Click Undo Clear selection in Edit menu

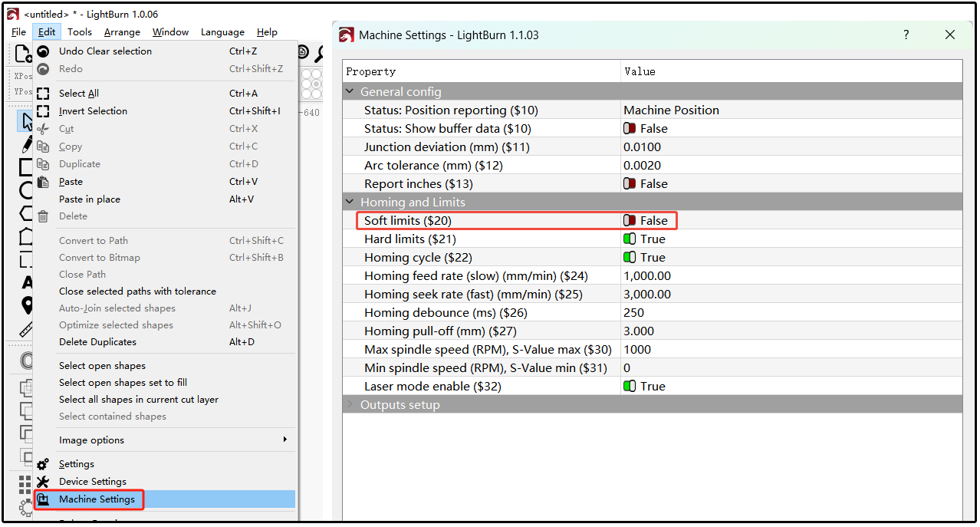[x=164, y=51]
